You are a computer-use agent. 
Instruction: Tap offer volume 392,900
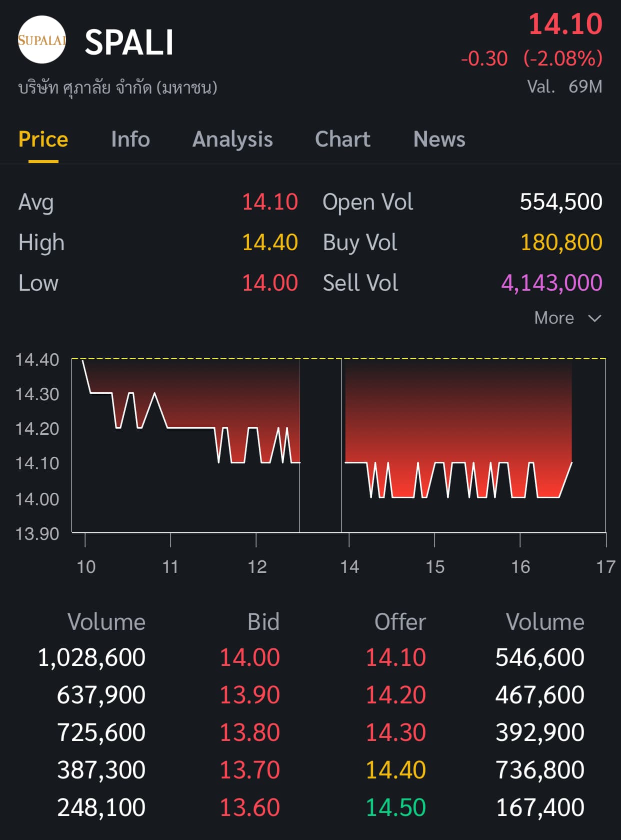(x=540, y=732)
